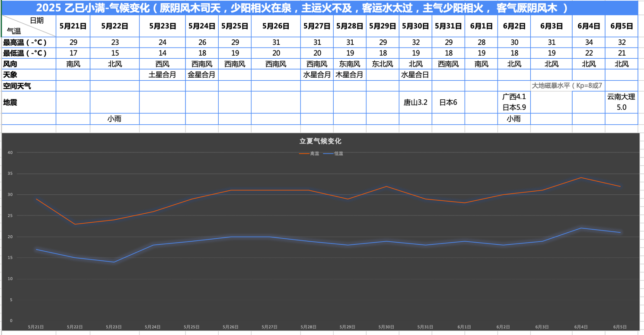
Task: Click the 广西4.1 日本5.9 cell
Action: pos(514,102)
